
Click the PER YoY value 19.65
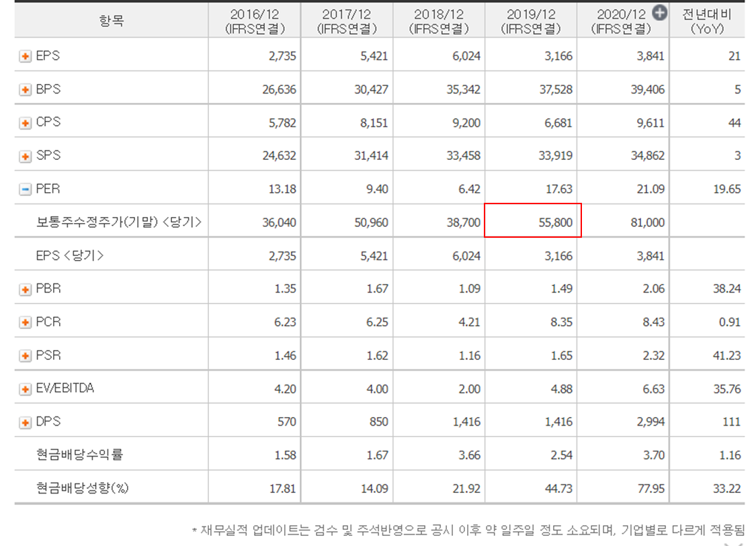point(726,189)
